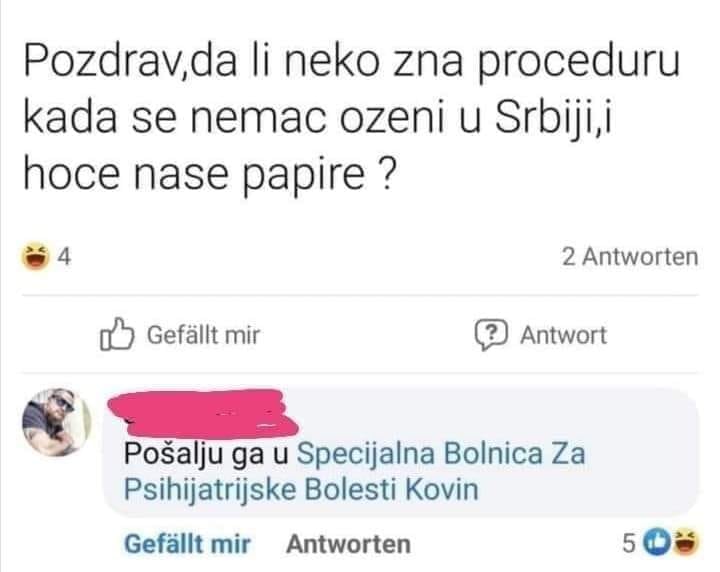Click the Antwort label to reply to the post

click(x=563, y=335)
